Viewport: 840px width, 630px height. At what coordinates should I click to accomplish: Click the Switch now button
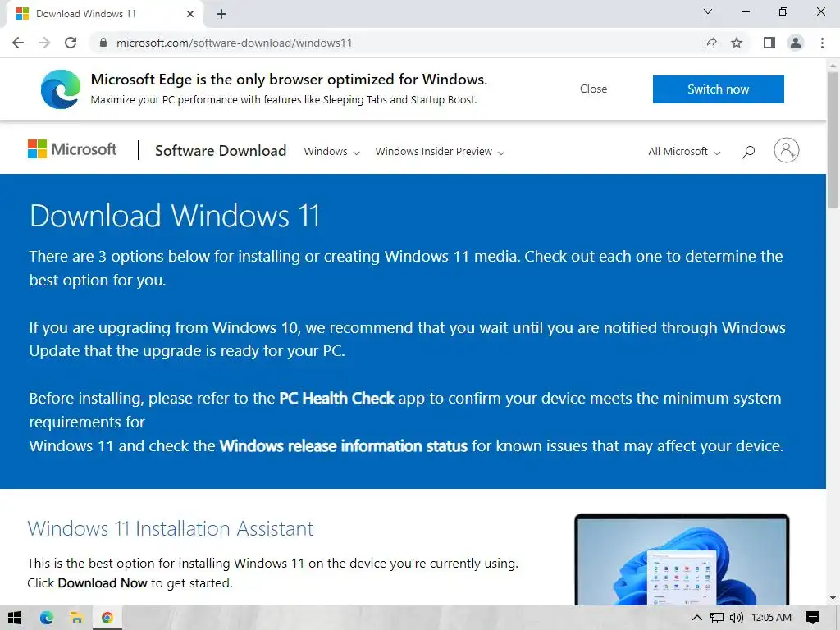[x=719, y=89]
